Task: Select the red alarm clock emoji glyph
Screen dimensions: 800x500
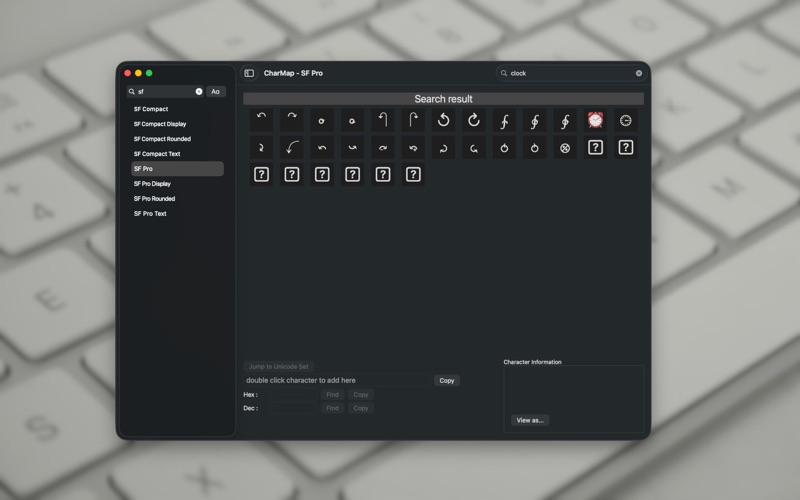Action: 595,120
